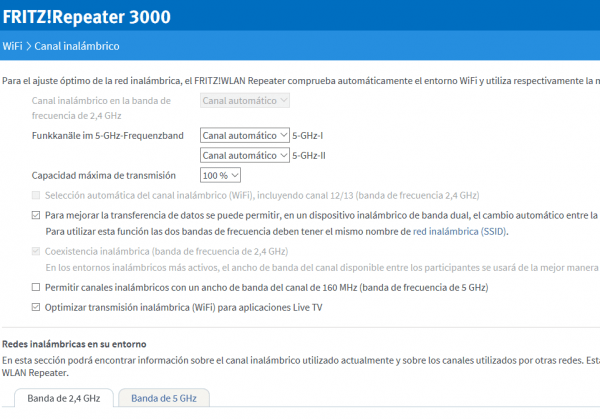Click the Optimizar transmisión inalámbrica Live TV text
Screen dimensions: 600x419
point(184,307)
